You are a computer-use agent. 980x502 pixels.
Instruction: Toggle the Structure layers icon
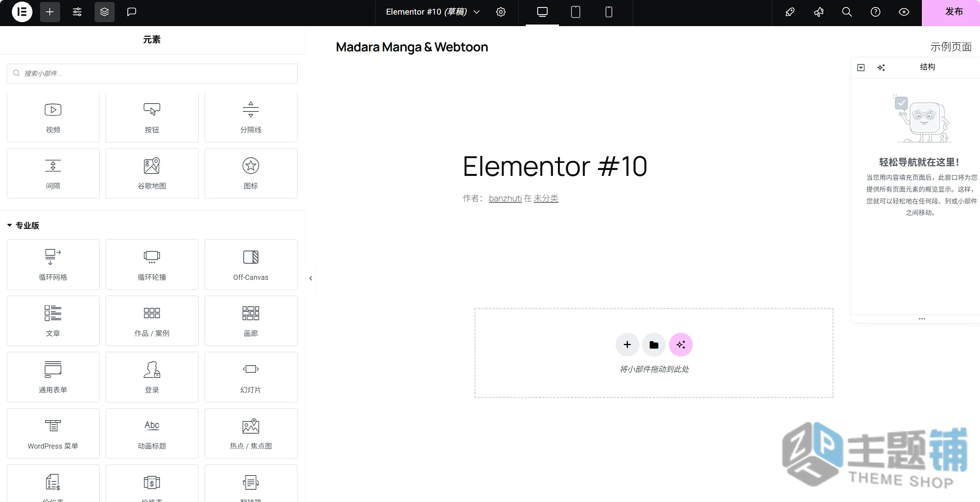tap(104, 12)
